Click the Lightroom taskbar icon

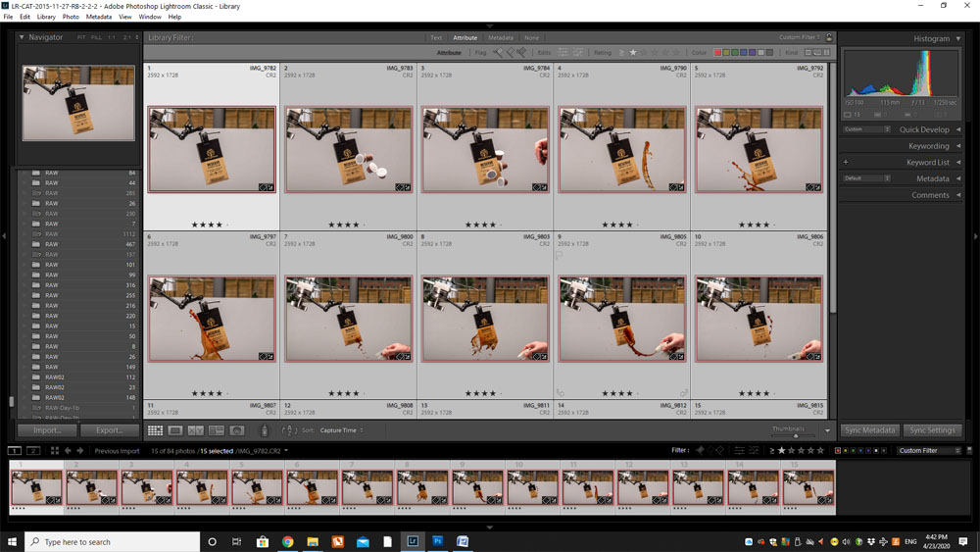pyautogui.click(x=413, y=541)
